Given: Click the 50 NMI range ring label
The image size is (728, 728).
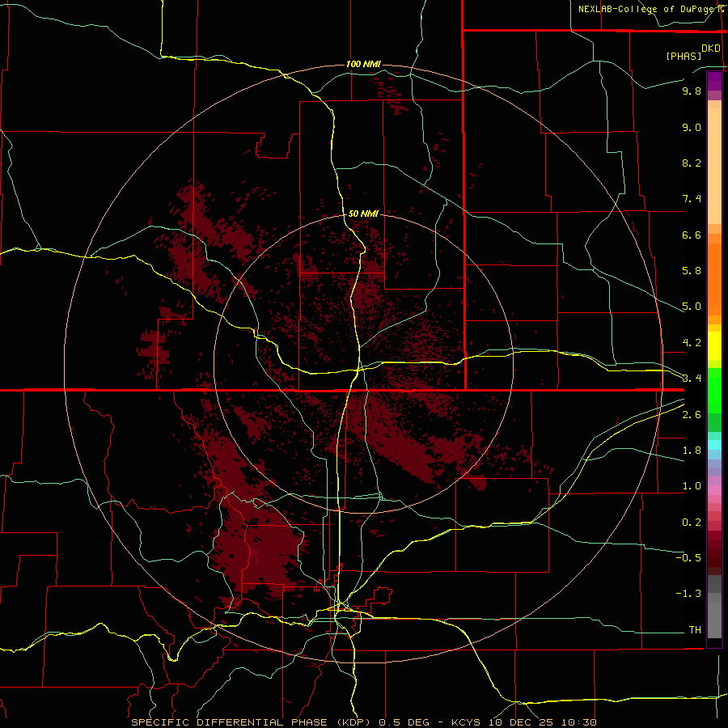Looking at the screenshot, I should [x=363, y=214].
